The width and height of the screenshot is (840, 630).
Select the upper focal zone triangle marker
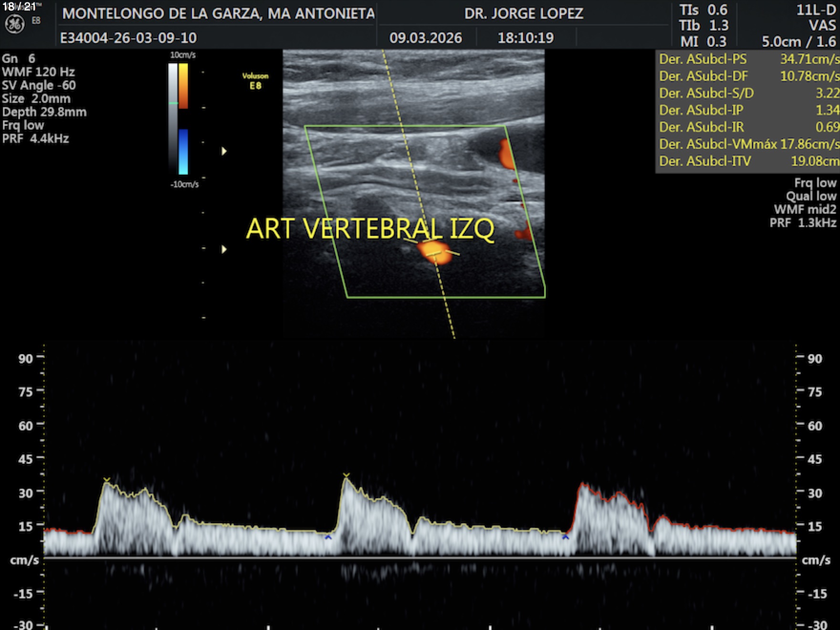224,151
